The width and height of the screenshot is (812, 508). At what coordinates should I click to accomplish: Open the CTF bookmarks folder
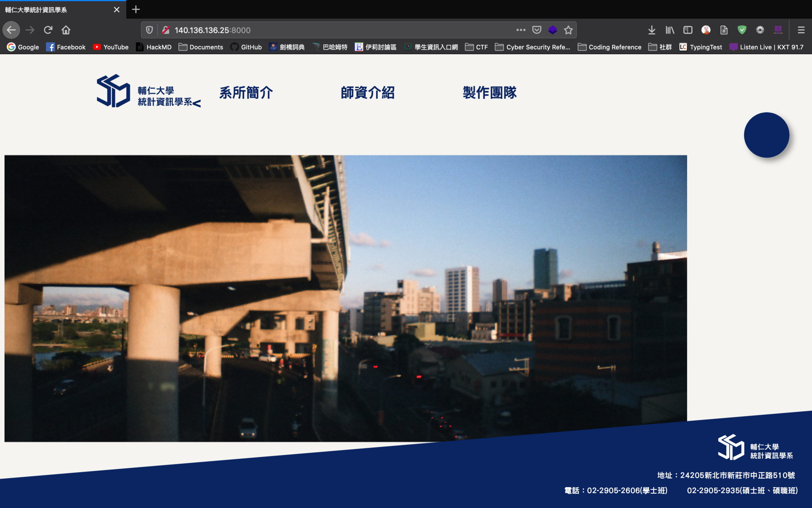pyautogui.click(x=477, y=47)
